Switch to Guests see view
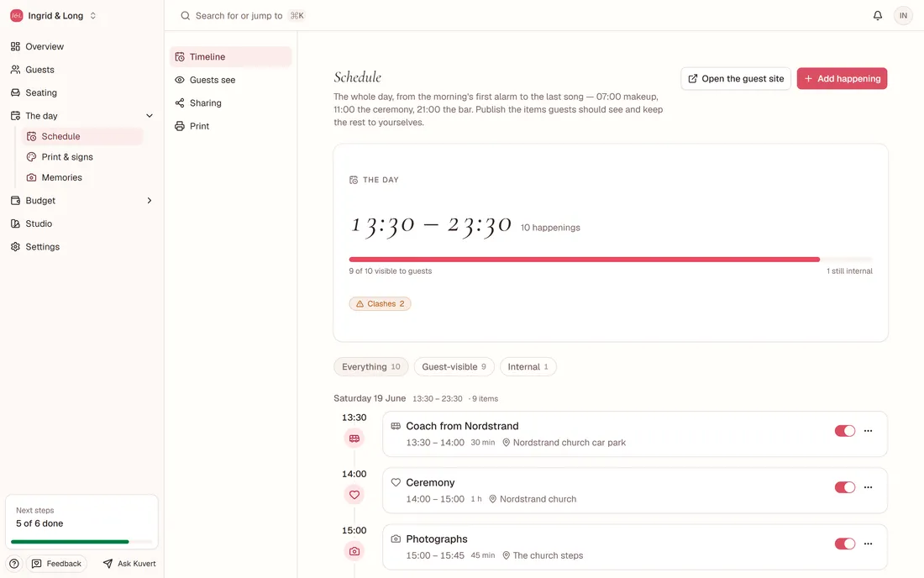The width and height of the screenshot is (924, 578). [230, 80]
